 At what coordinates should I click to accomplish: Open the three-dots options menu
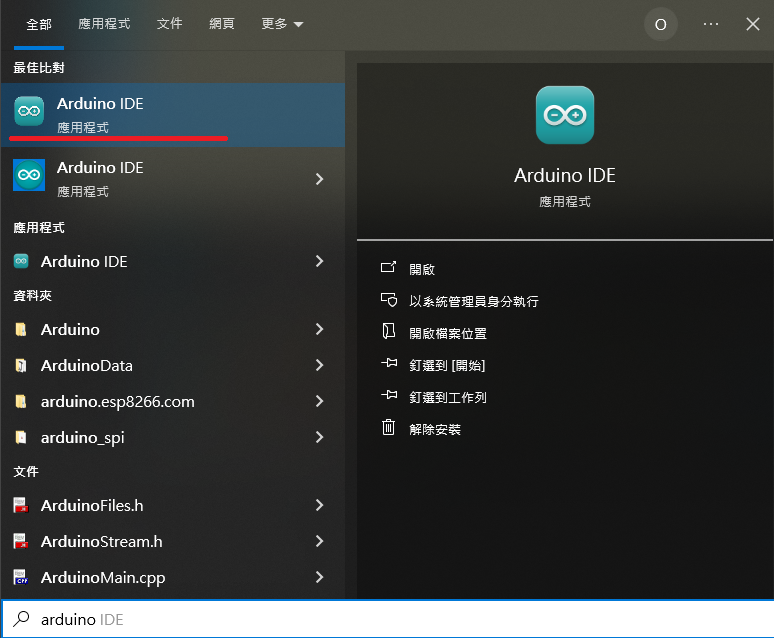[x=711, y=24]
